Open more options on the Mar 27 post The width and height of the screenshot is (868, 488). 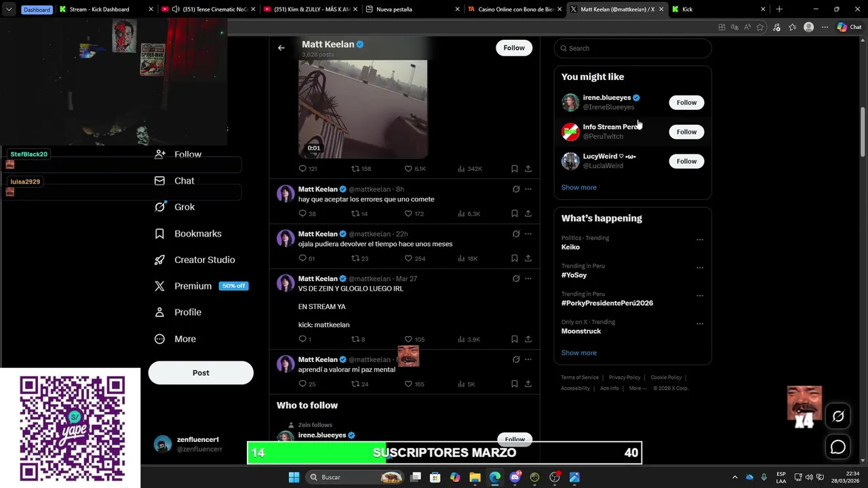528,279
